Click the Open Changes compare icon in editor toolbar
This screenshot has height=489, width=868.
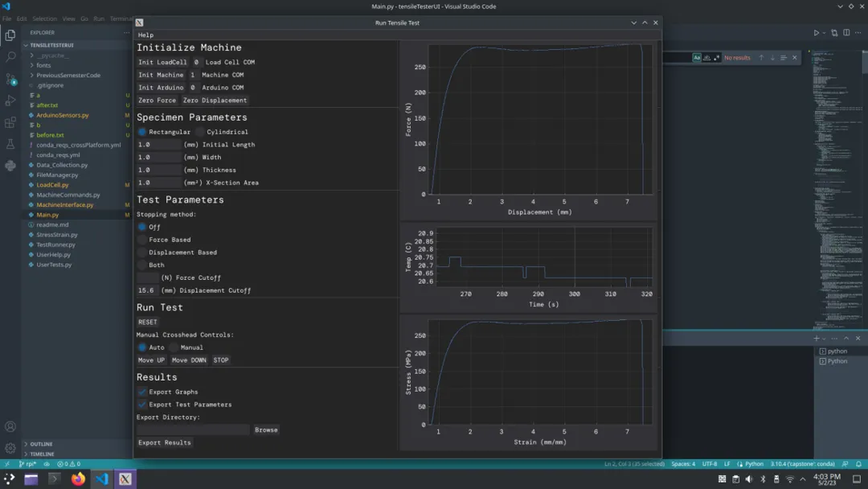834,33
